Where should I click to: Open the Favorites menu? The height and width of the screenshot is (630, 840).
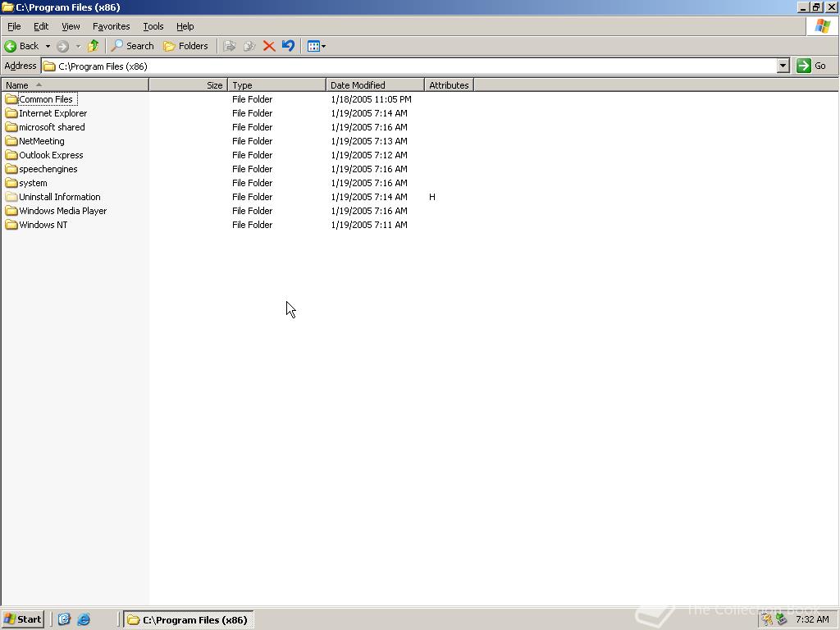coord(111,26)
